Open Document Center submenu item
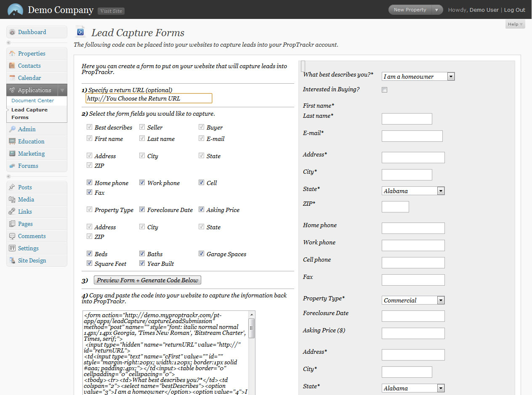Screen dimensions: 532x395 [33, 101]
